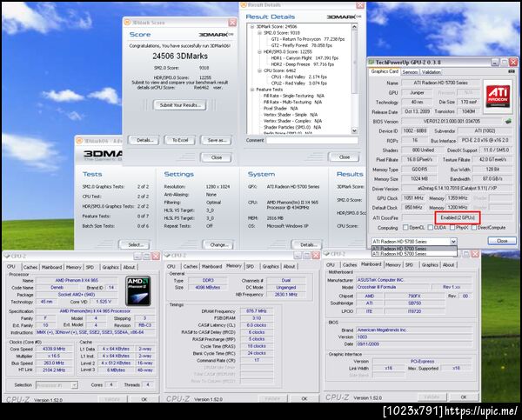Click OK in the memory CPU-Z window

(x=304, y=398)
